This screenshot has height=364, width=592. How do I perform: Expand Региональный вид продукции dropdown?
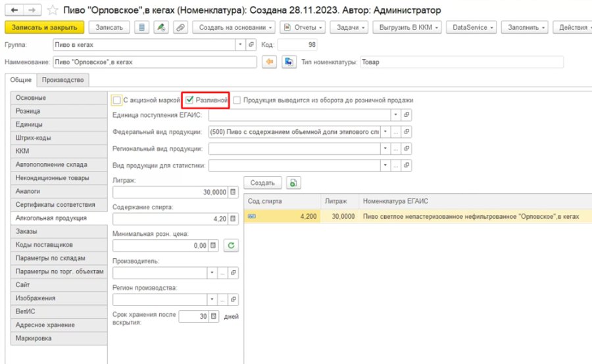385,148
